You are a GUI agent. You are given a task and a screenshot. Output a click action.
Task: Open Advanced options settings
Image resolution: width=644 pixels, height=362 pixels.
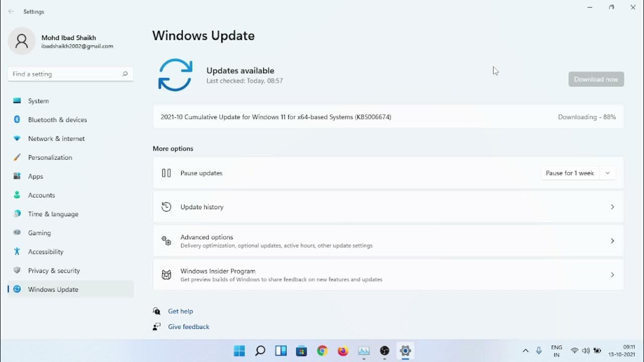(388, 241)
